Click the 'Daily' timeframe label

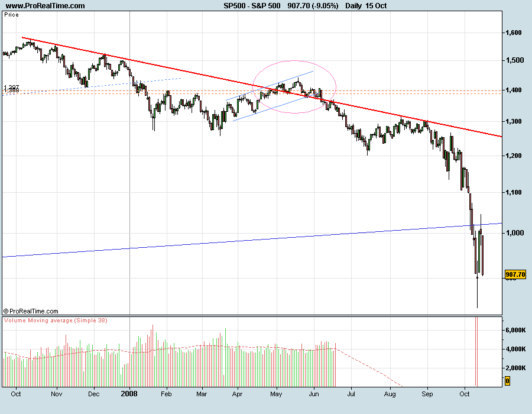point(353,5)
